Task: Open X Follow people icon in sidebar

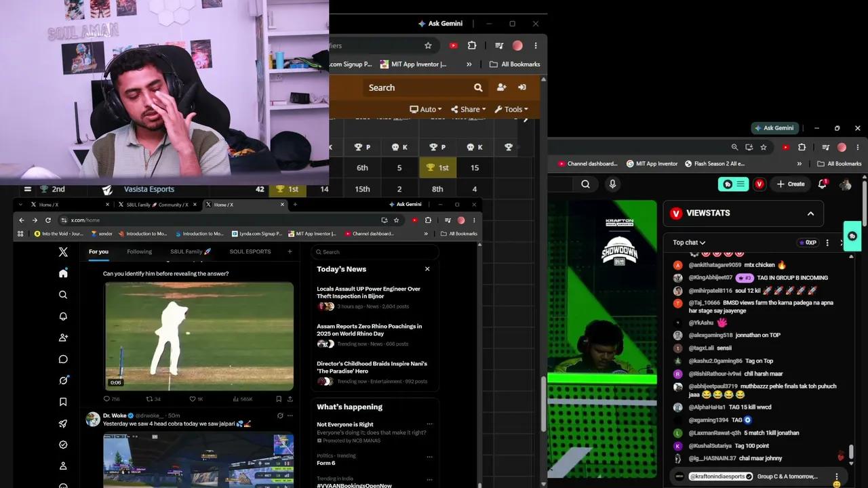Action: point(63,338)
